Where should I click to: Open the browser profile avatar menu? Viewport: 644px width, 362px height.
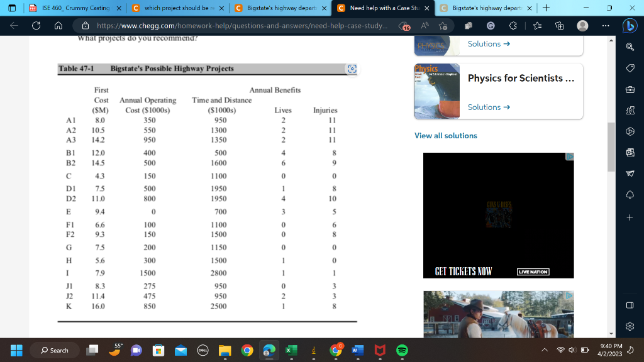pos(582,26)
